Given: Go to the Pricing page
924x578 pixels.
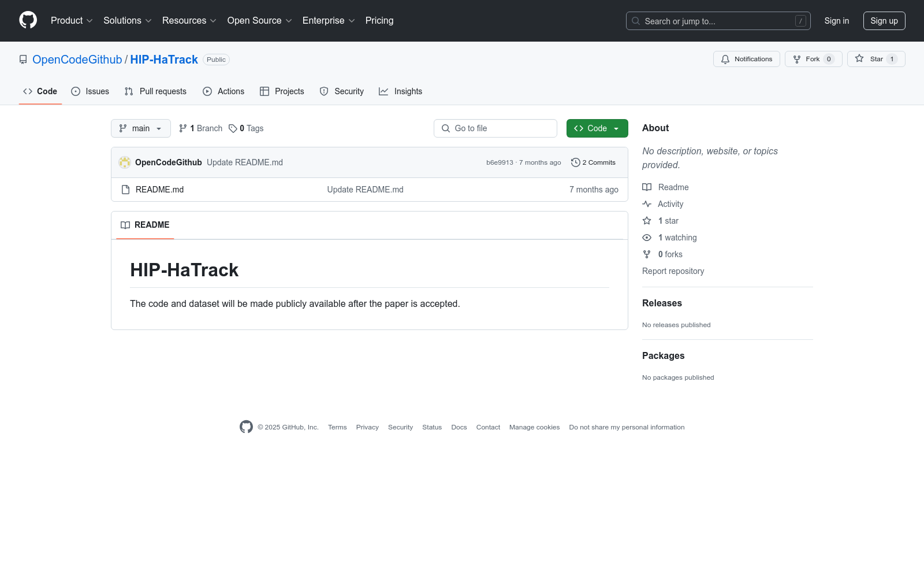Looking at the screenshot, I should [x=379, y=21].
